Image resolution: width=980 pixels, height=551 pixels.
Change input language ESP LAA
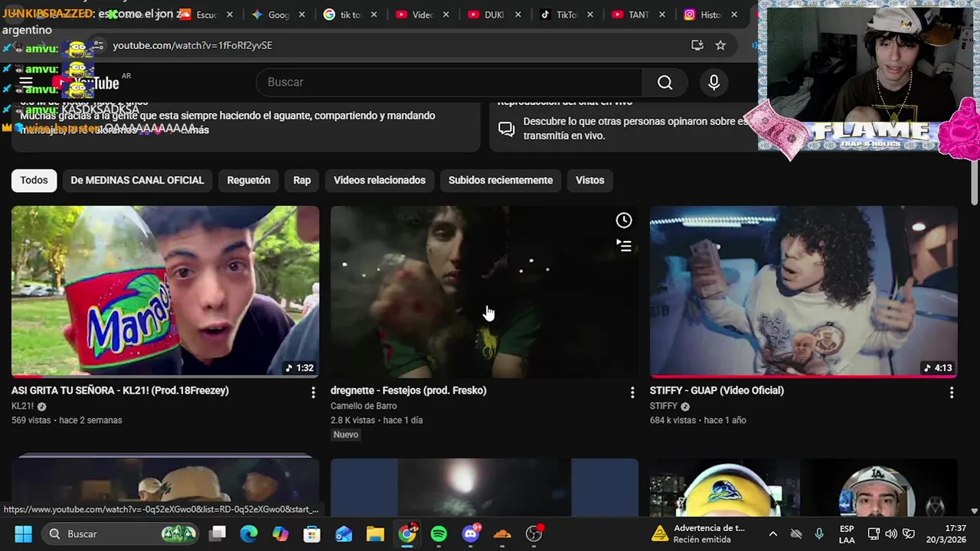pyautogui.click(x=847, y=533)
